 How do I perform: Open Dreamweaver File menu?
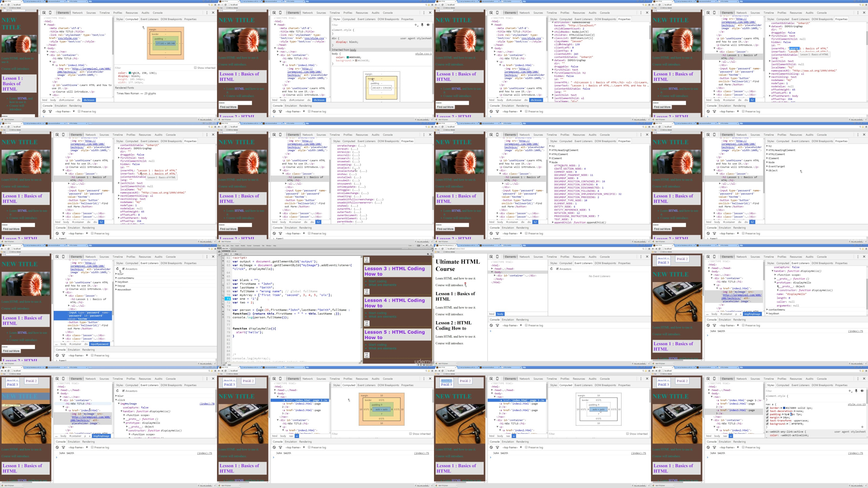(224, 246)
